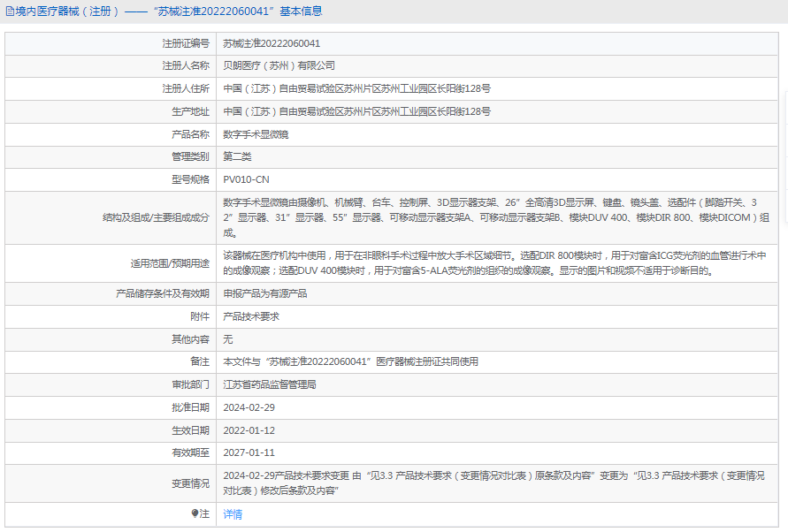
Task: Click the 生产地址 row label
Action: [x=190, y=111]
